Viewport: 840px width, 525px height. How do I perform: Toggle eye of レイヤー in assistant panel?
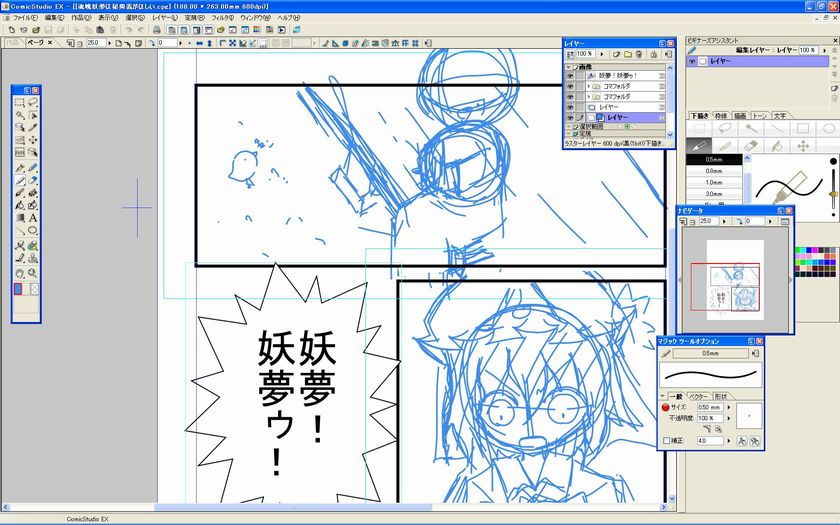point(692,62)
